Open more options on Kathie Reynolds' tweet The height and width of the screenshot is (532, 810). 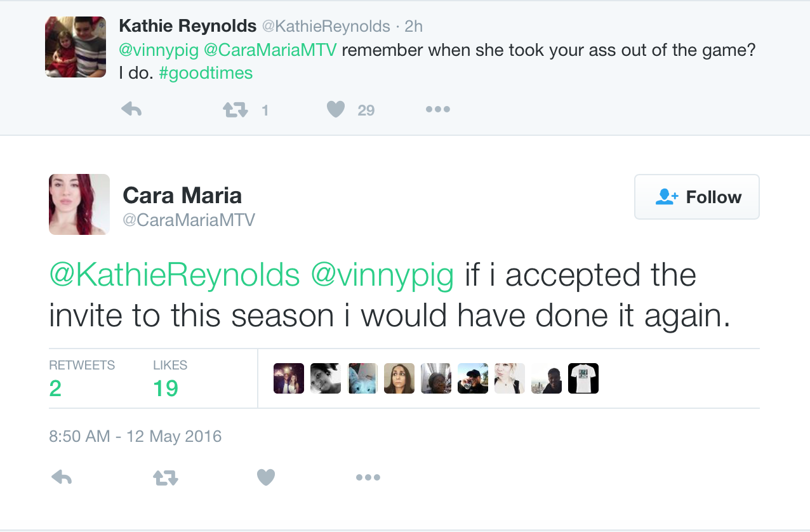pos(438,109)
